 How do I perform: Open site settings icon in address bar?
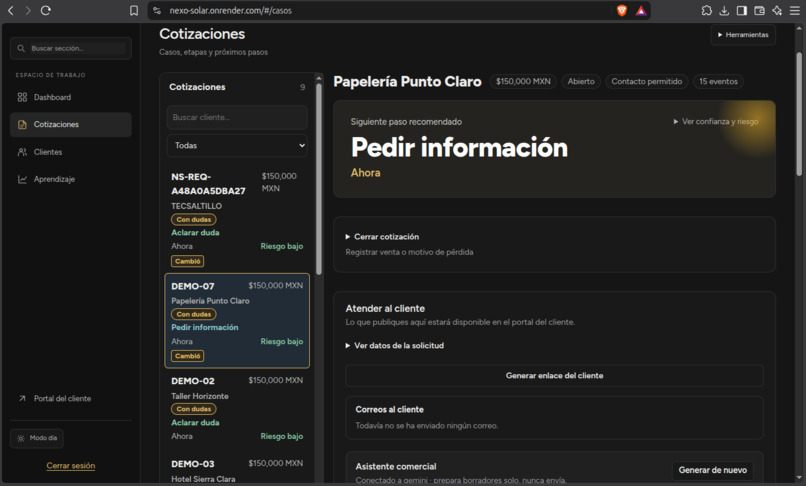(x=157, y=10)
